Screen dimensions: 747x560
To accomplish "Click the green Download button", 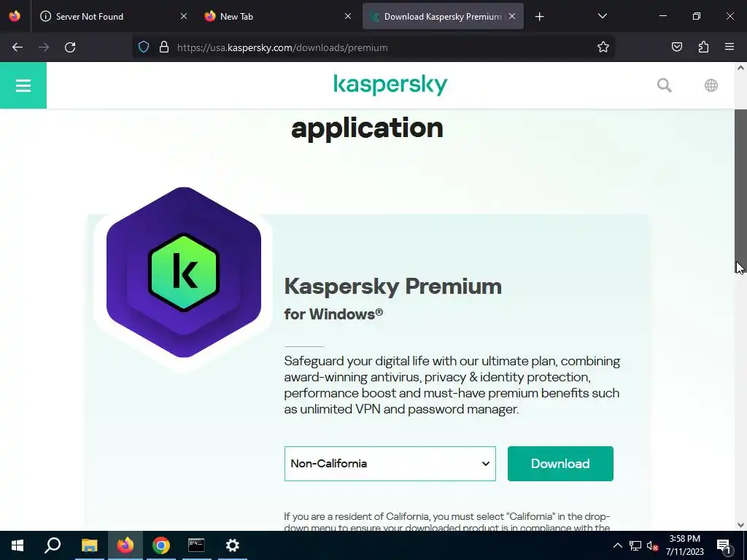I will (x=560, y=464).
